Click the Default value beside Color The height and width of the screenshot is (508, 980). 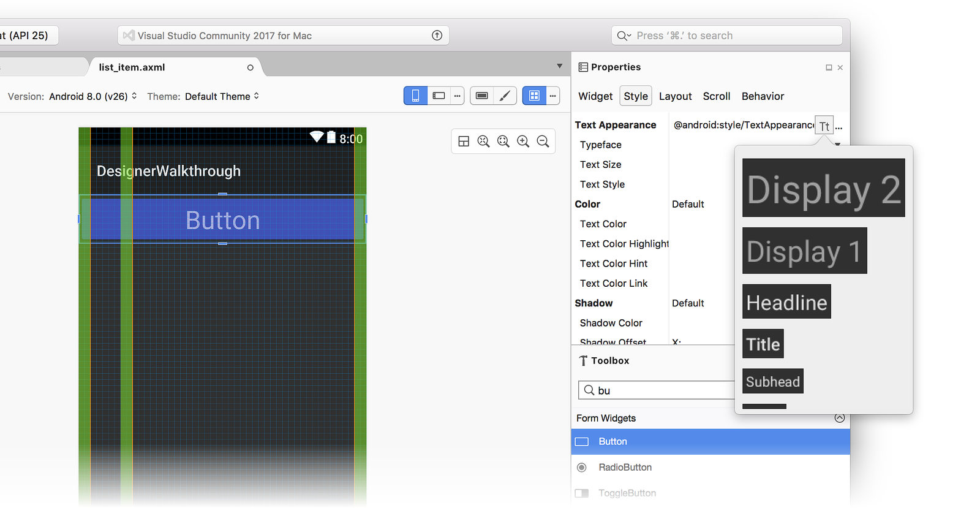point(688,204)
